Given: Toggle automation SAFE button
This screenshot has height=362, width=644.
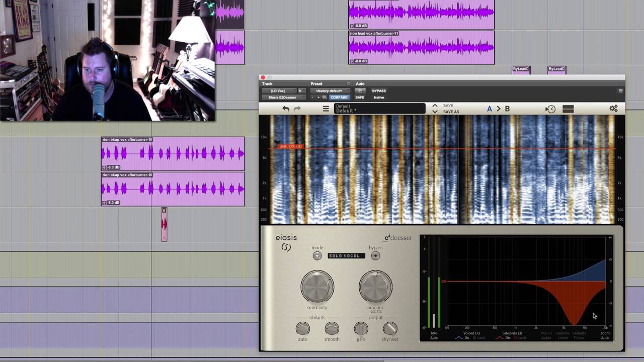Looking at the screenshot, I should tap(360, 98).
